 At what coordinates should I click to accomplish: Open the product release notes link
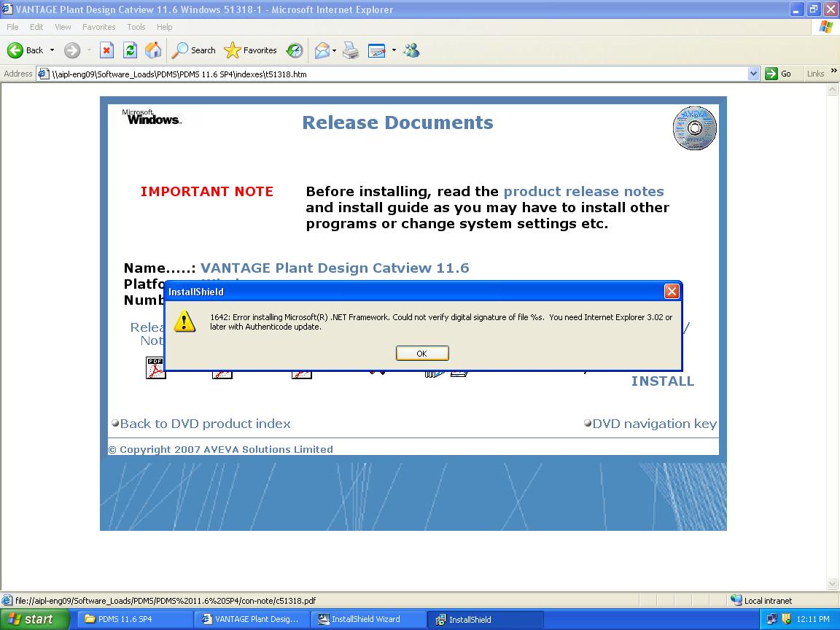(583, 191)
